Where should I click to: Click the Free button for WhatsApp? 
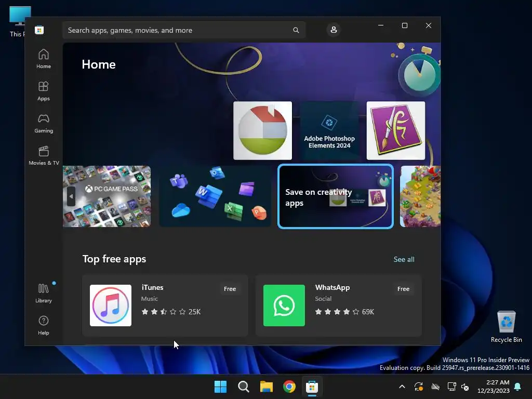pos(403,289)
